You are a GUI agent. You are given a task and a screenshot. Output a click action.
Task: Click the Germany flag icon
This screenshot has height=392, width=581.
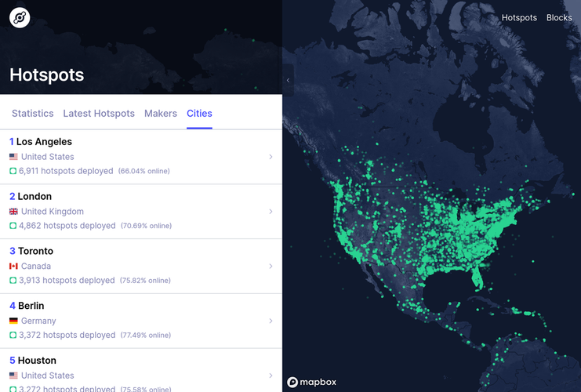tap(13, 321)
